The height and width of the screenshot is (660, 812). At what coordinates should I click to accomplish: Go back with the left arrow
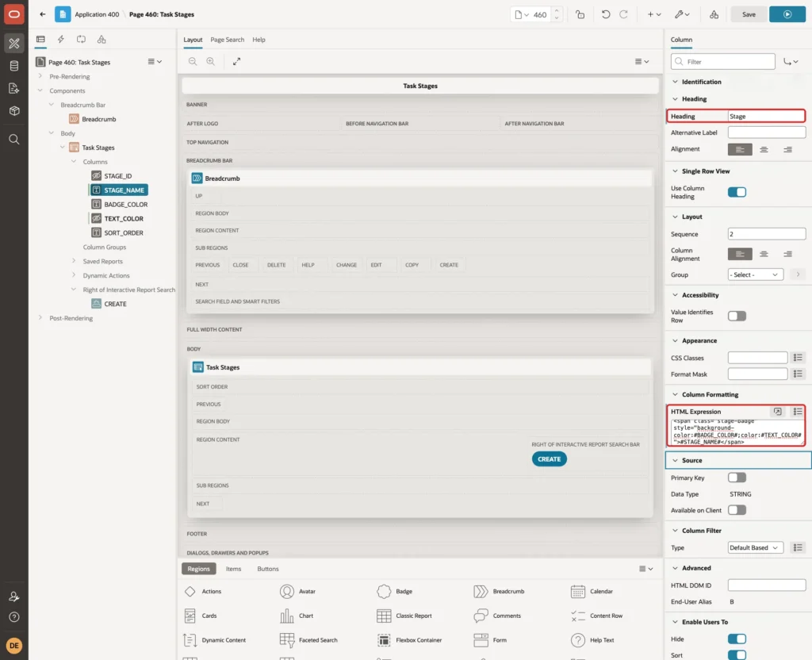point(43,14)
